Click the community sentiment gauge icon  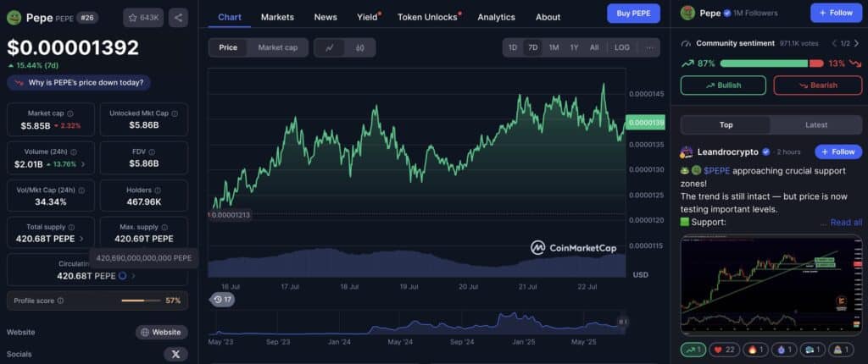tap(687, 43)
